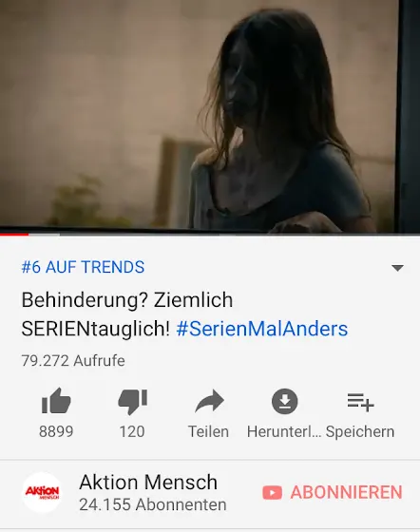Image resolution: width=420 pixels, height=532 pixels.
Task: Click the add-to-playlist save icon
Action: point(360,402)
